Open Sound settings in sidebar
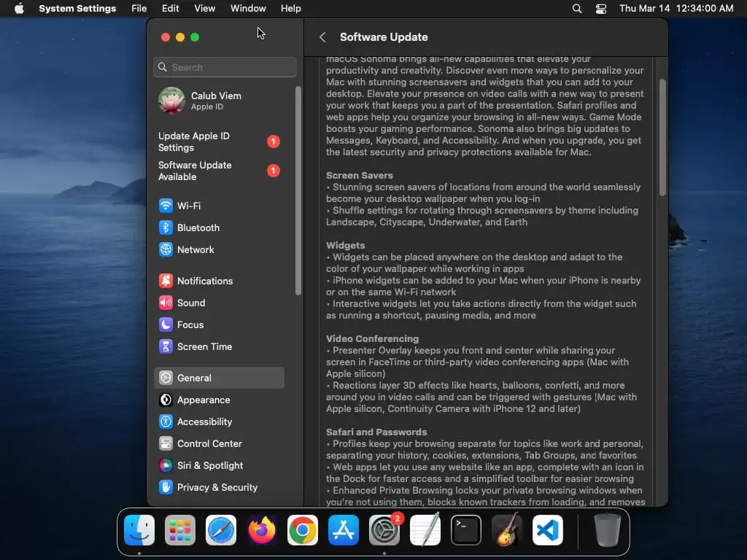The height and width of the screenshot is (560, 747). click(x=219, y=303)
